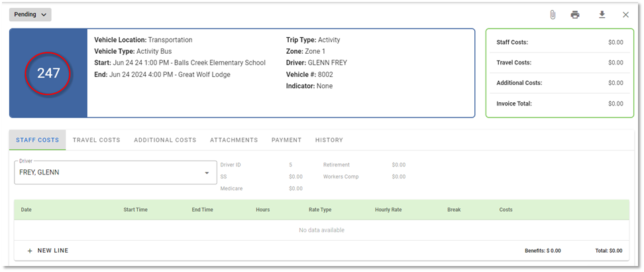Click the SS label
644x272 pixels.
(x=223, y=176)
